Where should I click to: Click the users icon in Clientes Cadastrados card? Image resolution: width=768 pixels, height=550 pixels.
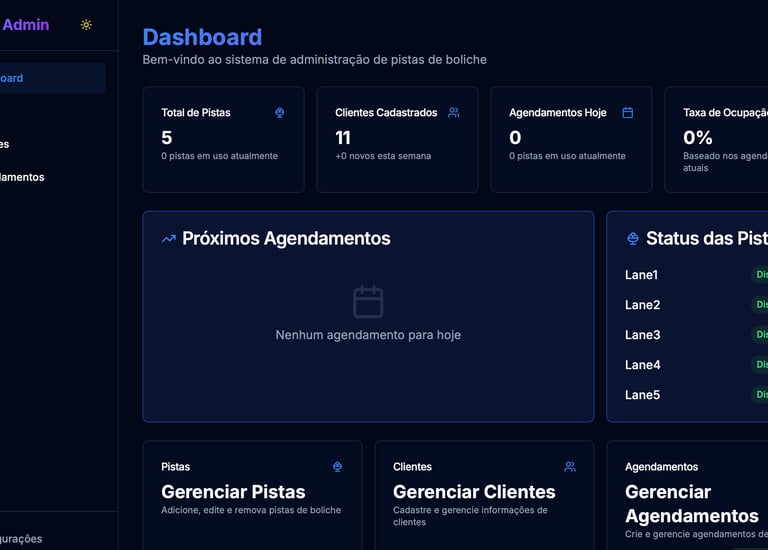pyautogui.click(x=454, y=113)
